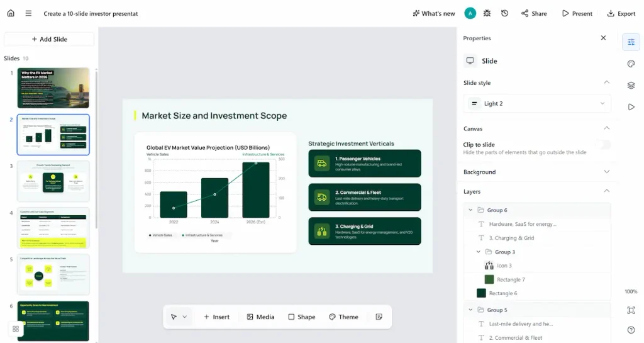This screenshot has width=644, height=343.
Task: Click the Add Slide button
Action: click(x=49, y=39)
